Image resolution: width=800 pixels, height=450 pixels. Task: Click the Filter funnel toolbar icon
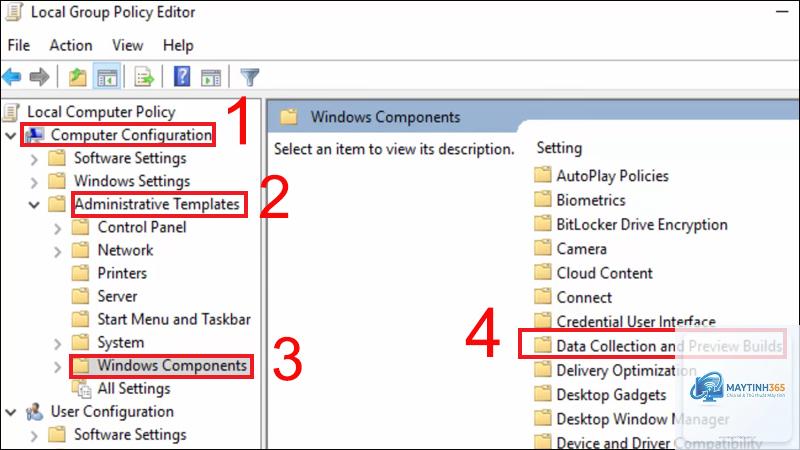coord(249,77)
